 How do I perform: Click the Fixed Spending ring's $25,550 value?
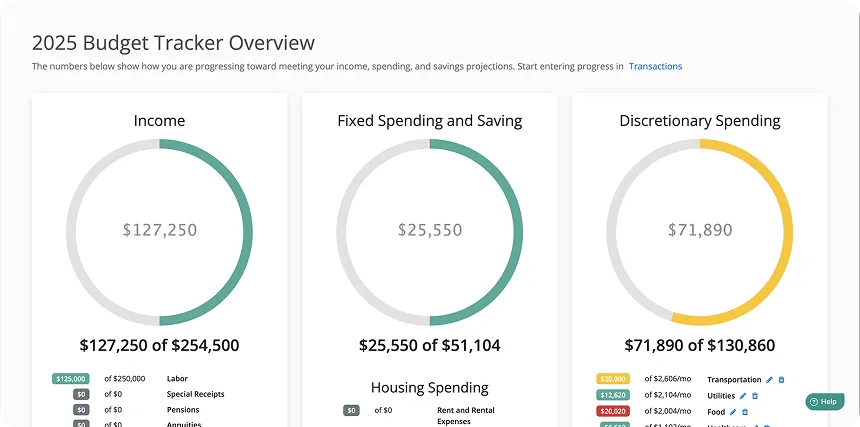click(x=430, y=230)
